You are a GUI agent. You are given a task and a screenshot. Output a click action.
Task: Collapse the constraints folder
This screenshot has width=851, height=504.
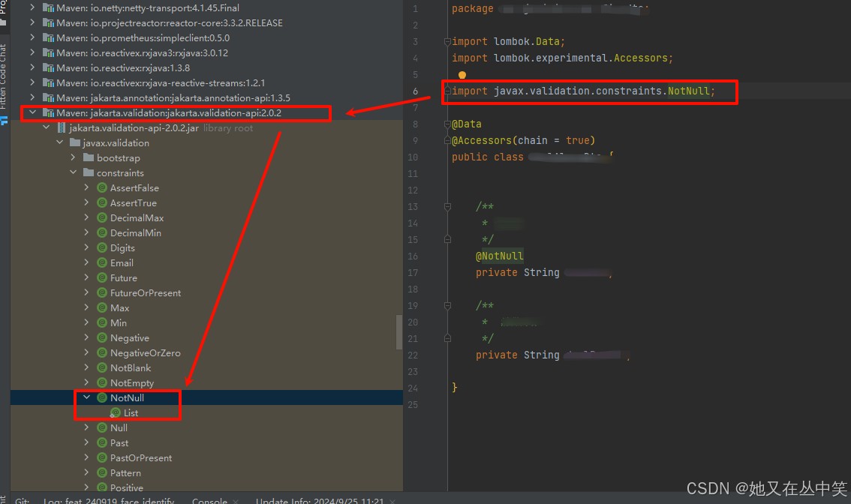(74, 172)
